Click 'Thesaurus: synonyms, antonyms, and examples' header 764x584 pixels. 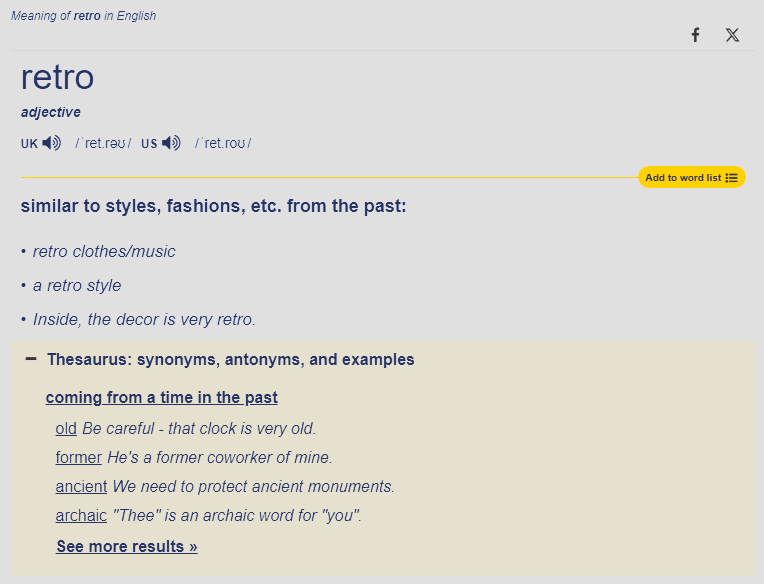[x=230, y=359]
